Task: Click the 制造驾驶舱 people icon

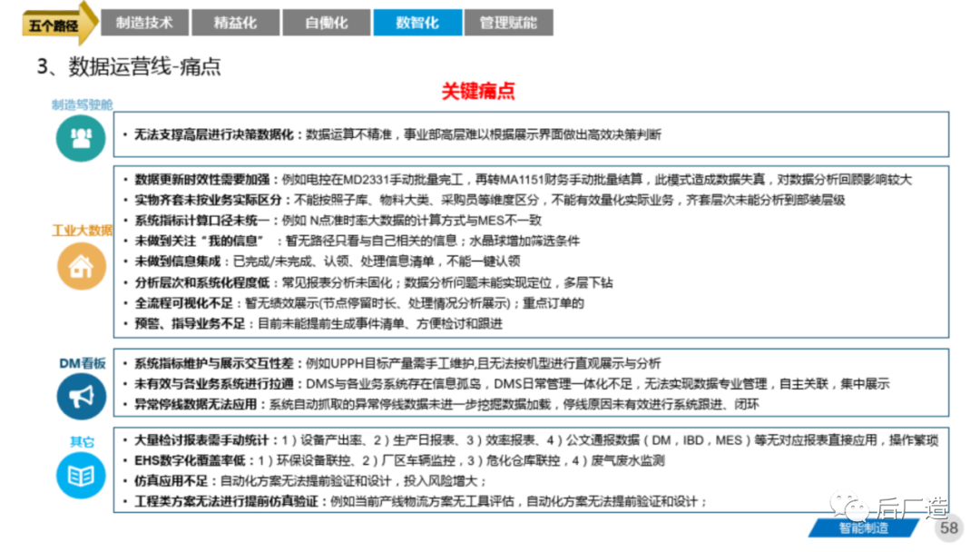Action: (x=81, y=137)
